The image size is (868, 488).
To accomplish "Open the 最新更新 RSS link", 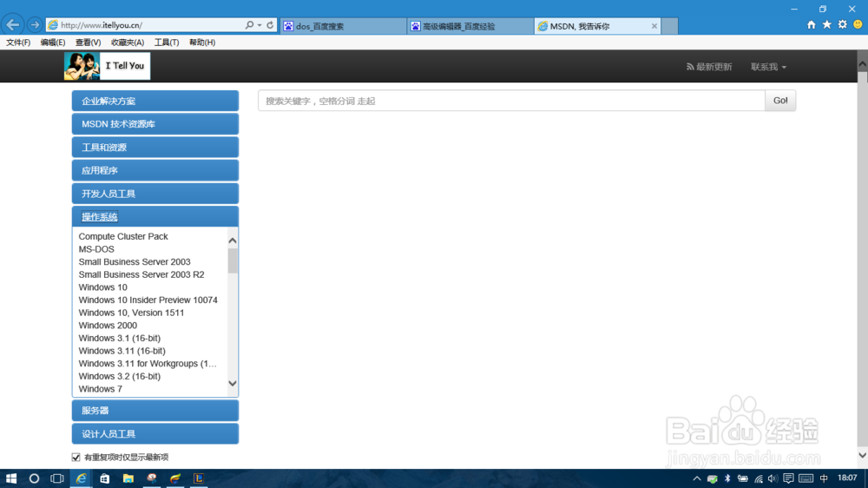I will pyautogui.click(x=709, y=67).
